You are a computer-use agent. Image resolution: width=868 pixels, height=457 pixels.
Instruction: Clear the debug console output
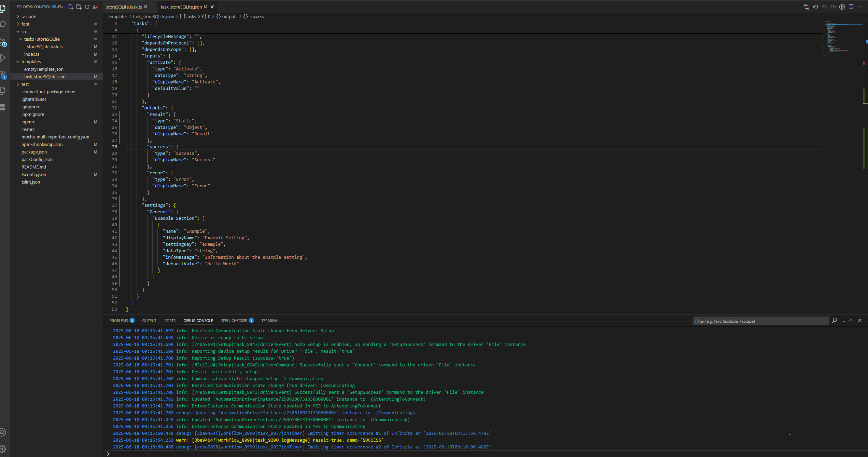(842, 321)
